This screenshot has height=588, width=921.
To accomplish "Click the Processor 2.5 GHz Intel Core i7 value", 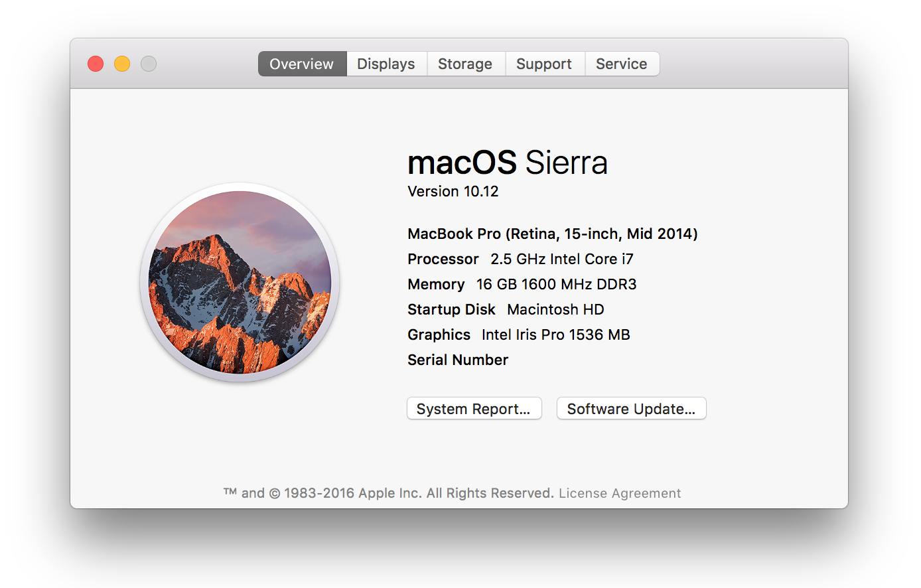I will pyautogui.click(x=562, y=259).
